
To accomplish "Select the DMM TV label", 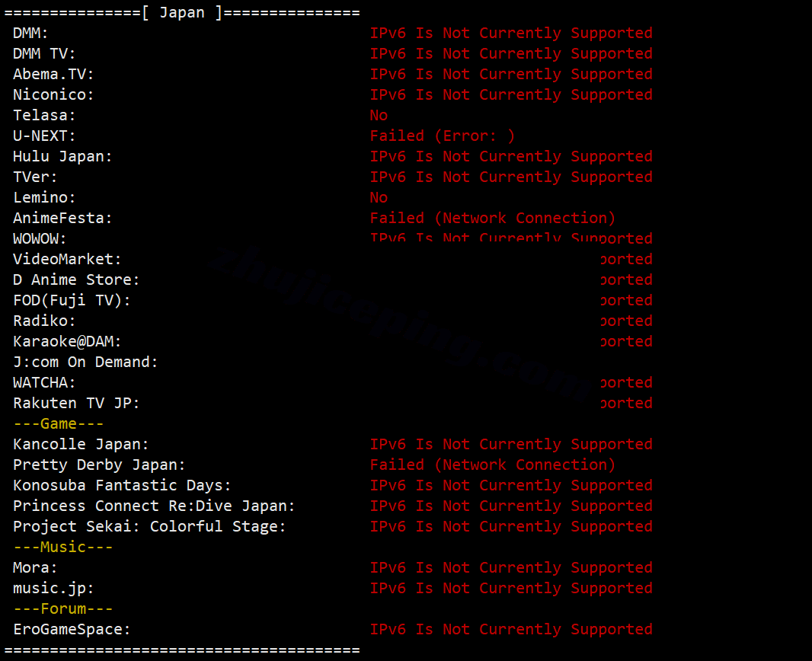I will 44,54.
